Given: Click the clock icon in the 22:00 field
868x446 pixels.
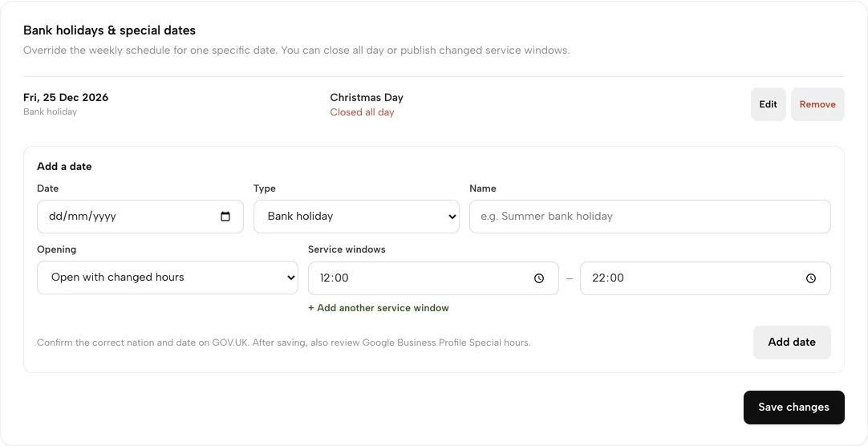Looking at the screenshot, I should pyautogui.click(x=811, y=278).
